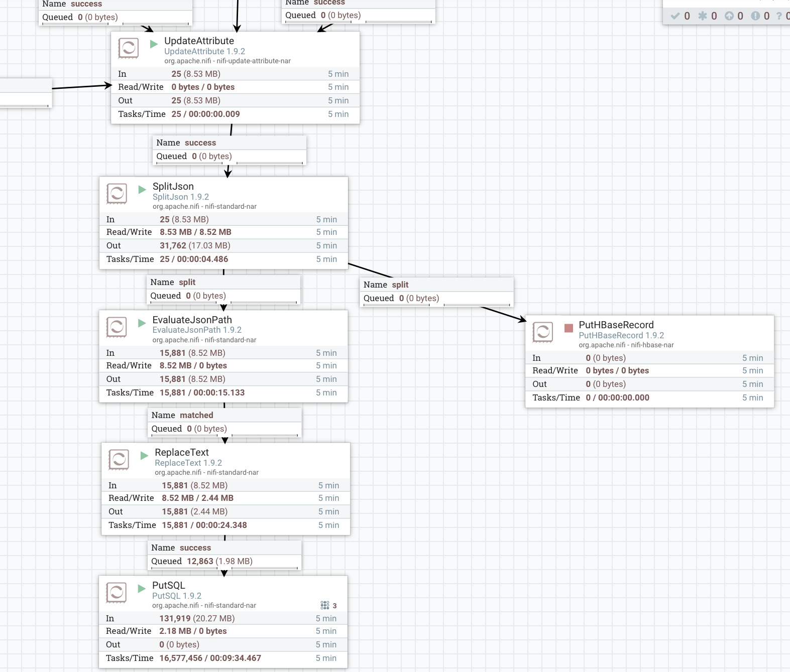Click the up-to-date checkmark status icon
This screenshot has width=790, height=672.
coord(675,16)
